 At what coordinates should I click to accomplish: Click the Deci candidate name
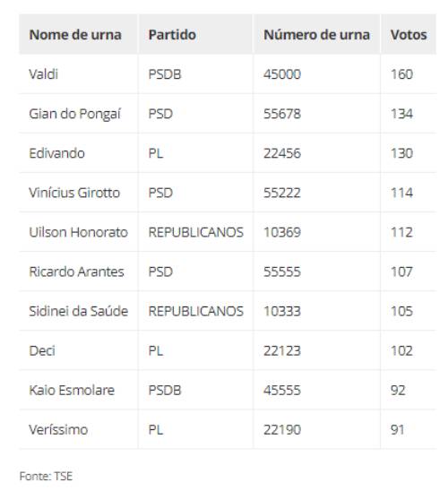click(x=42, y=350)
